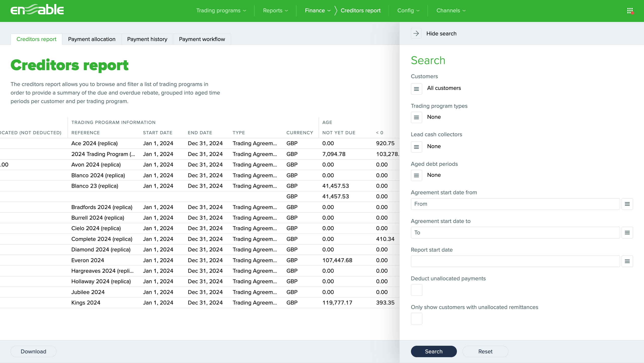644x363 pixels.
Task: Click the 119,777.17 not yet due value
Action: point(337,303)
